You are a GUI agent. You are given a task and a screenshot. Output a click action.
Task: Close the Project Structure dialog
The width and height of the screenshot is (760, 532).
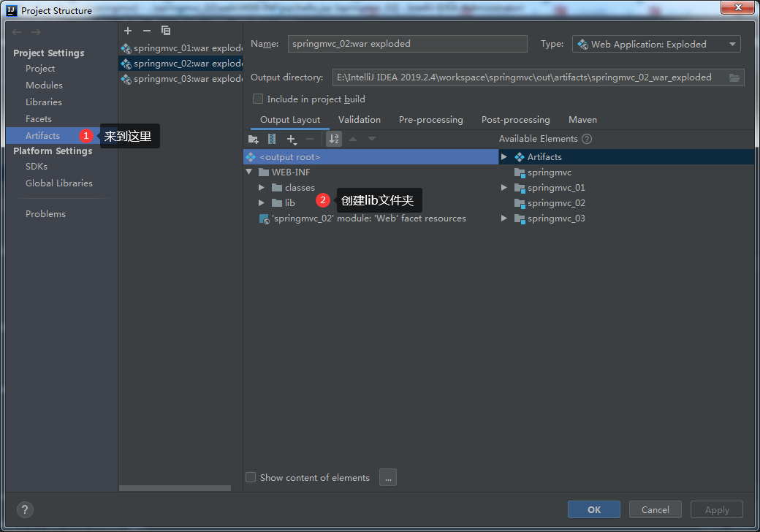coord(737,7)
